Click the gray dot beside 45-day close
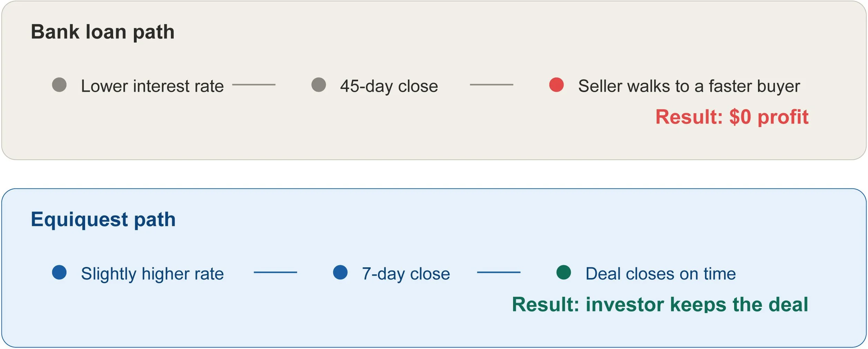This screenshot has width=868, height=349. (319, 85)
